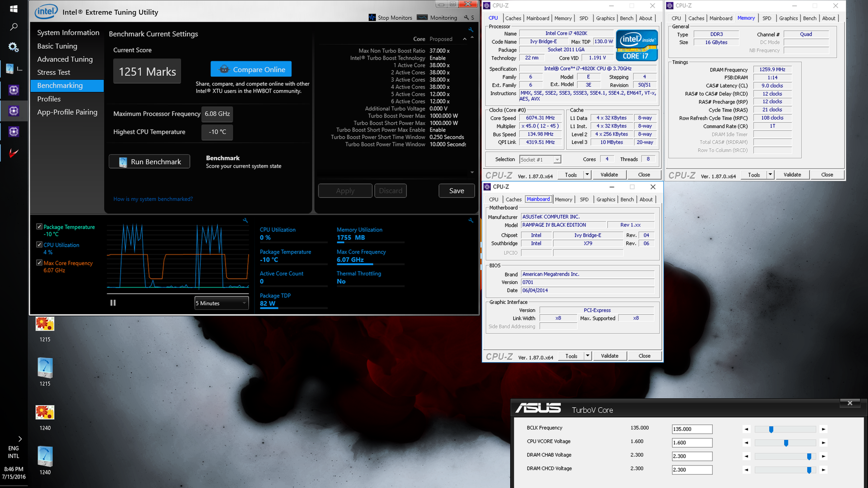Open Tools dropdown arrow in Memory tab window
Viewport: 868px width, 488px height.
coord(770,174)
